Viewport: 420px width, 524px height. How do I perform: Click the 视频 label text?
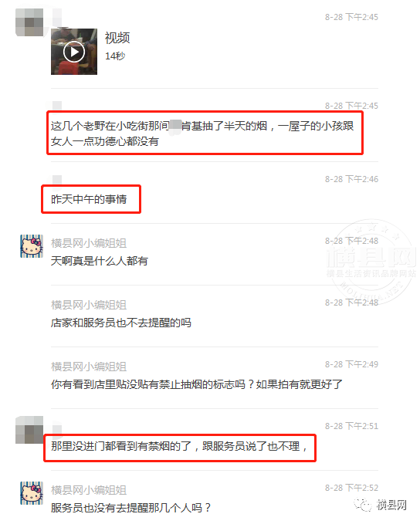coord(117,38)
